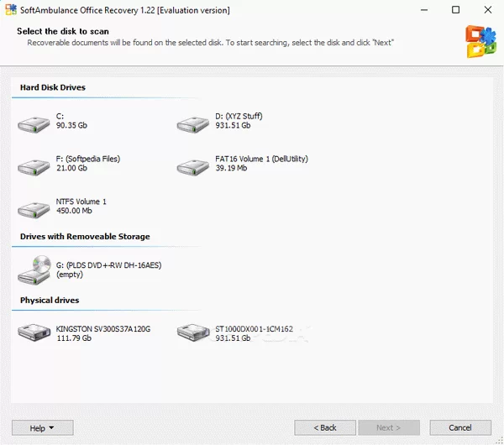Click the Next > button

click(389, 427)
